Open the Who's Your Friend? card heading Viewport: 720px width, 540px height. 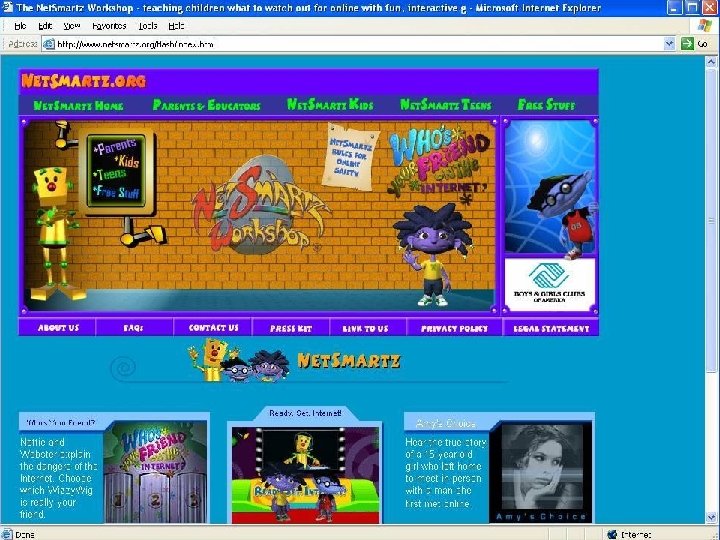click(61, 423)
